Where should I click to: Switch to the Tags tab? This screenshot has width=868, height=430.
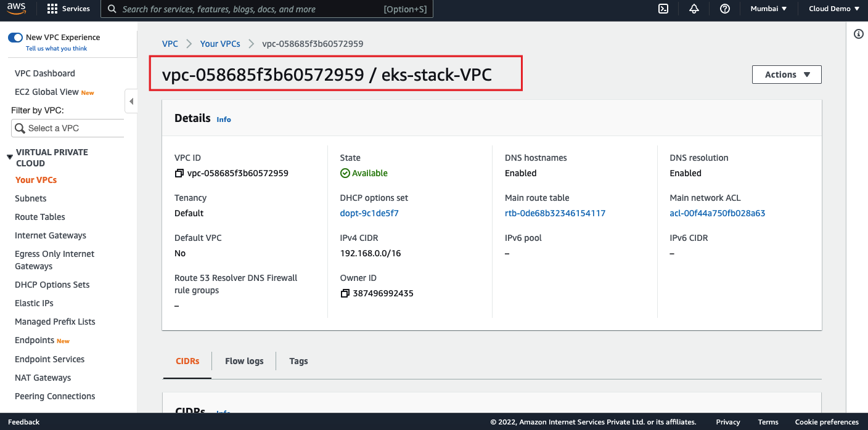click(298, 361)
